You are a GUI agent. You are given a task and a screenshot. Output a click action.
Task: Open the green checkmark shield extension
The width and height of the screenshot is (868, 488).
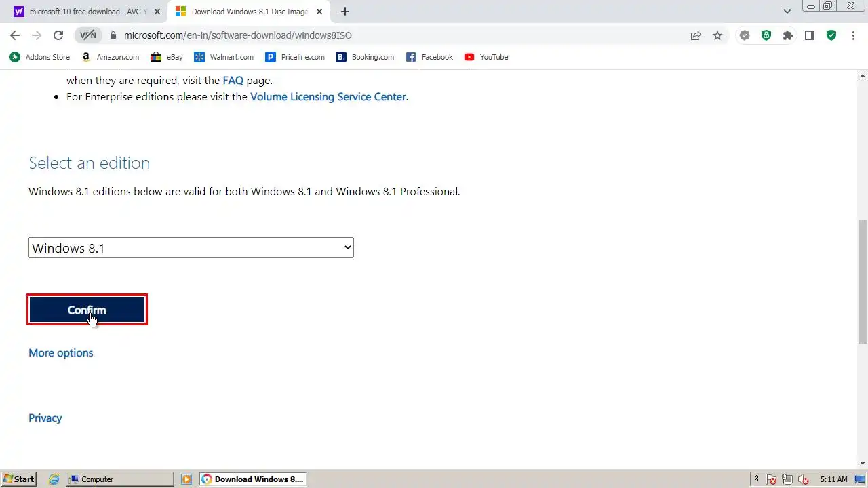(x=831, y=35)
